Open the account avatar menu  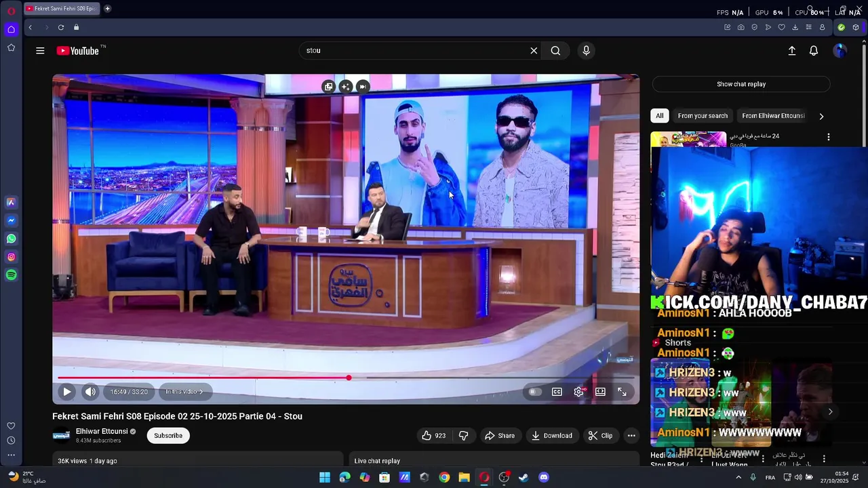(840, 51)
